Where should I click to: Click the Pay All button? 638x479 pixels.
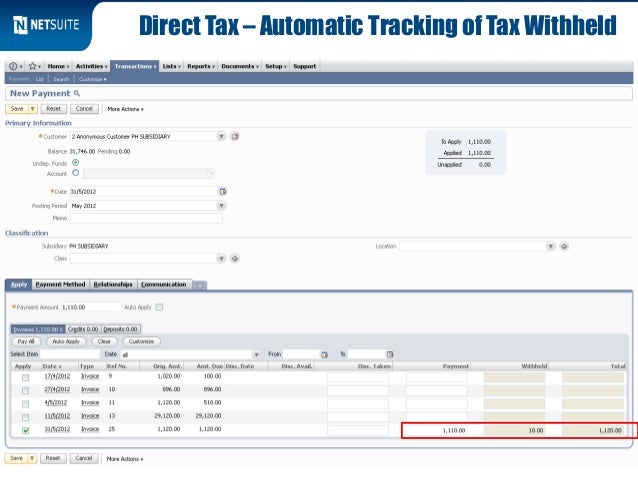coord(26,341)
